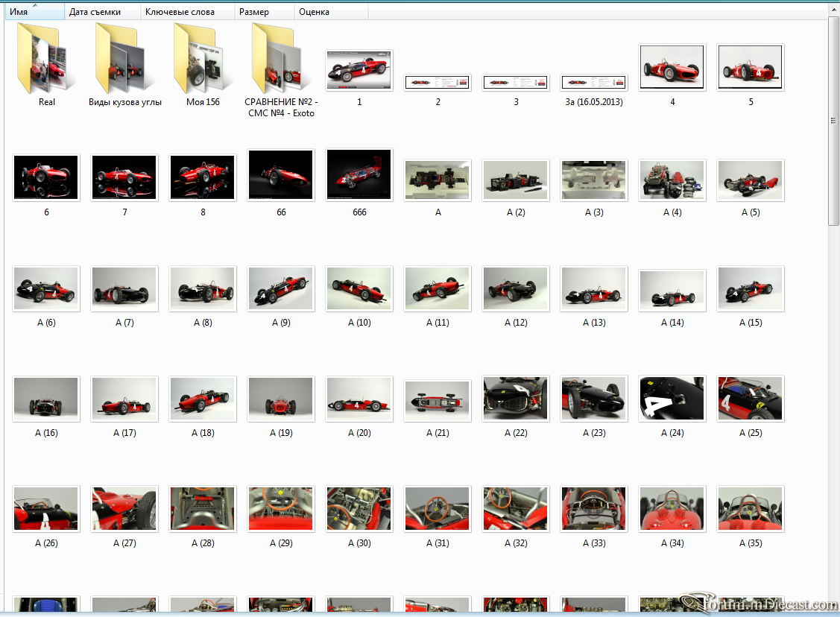840x617 pixels.
Task: Select image thumbnail named 3
Action: (515, 83)
